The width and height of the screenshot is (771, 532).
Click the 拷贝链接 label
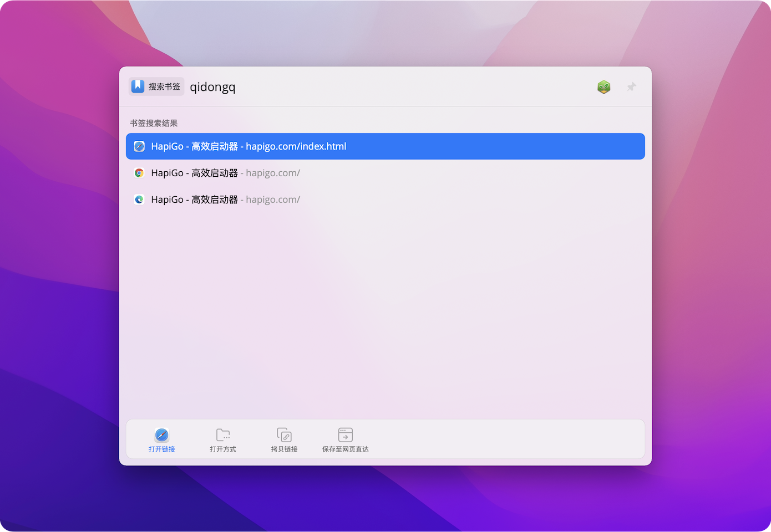click(x=284, y=449)
